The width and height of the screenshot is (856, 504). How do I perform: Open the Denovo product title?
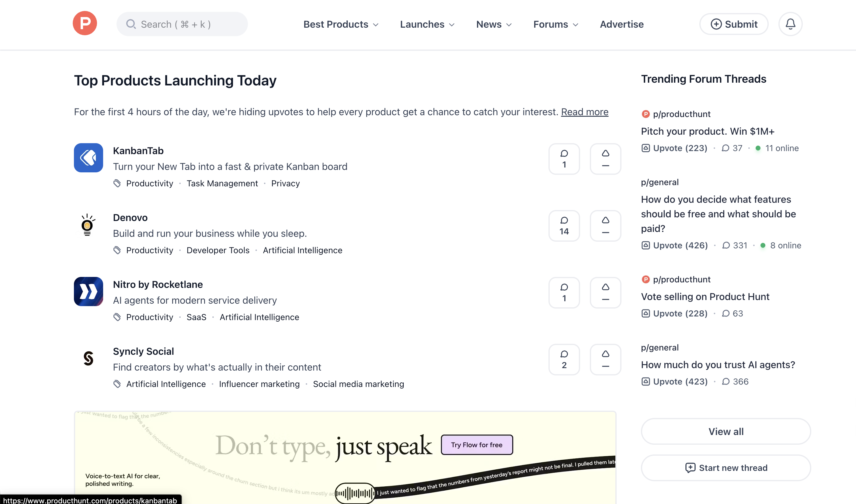coord(130,218)
